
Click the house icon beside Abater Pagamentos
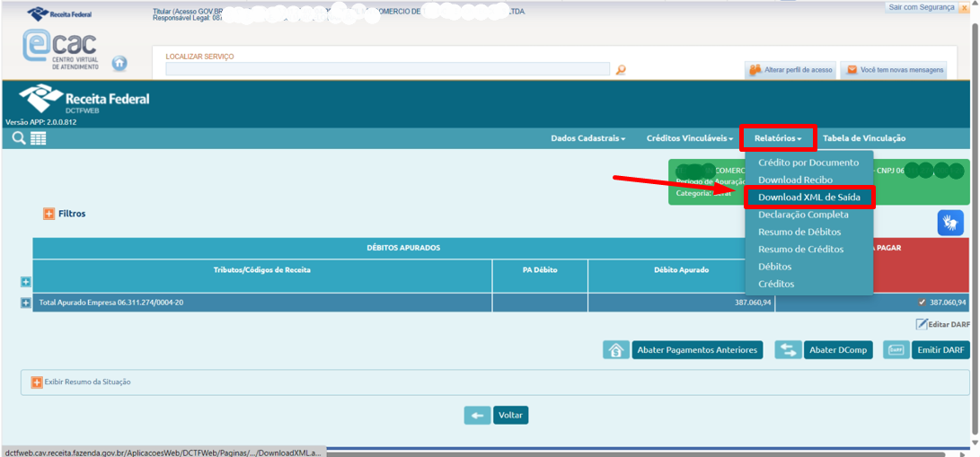pos(615,350)
